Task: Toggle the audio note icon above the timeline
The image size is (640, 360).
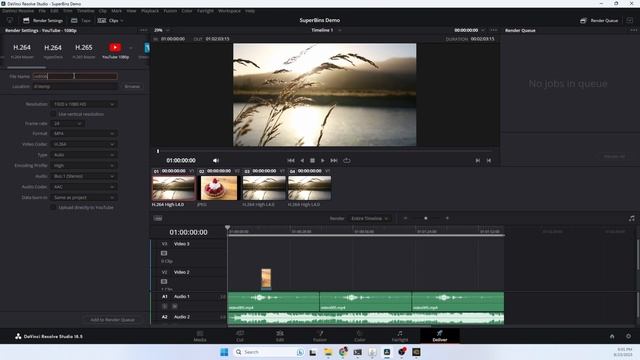Action: tap(632, 218)
